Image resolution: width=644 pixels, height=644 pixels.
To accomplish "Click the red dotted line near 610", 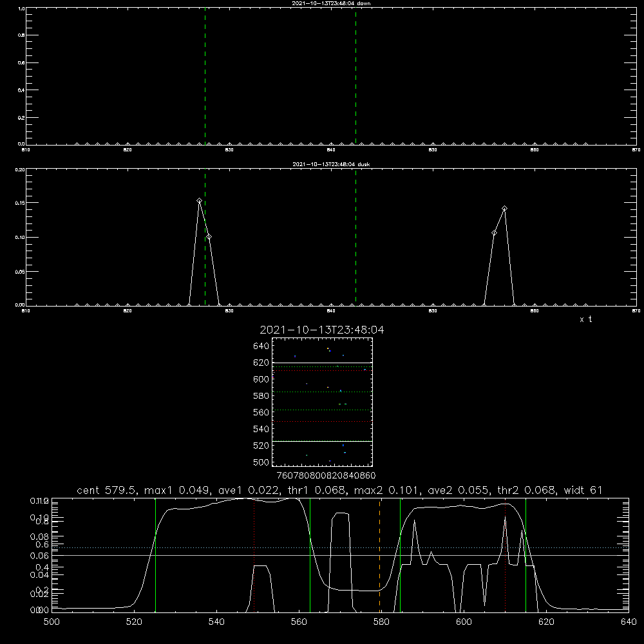I will pyautogui.click(x=505, y=555).
